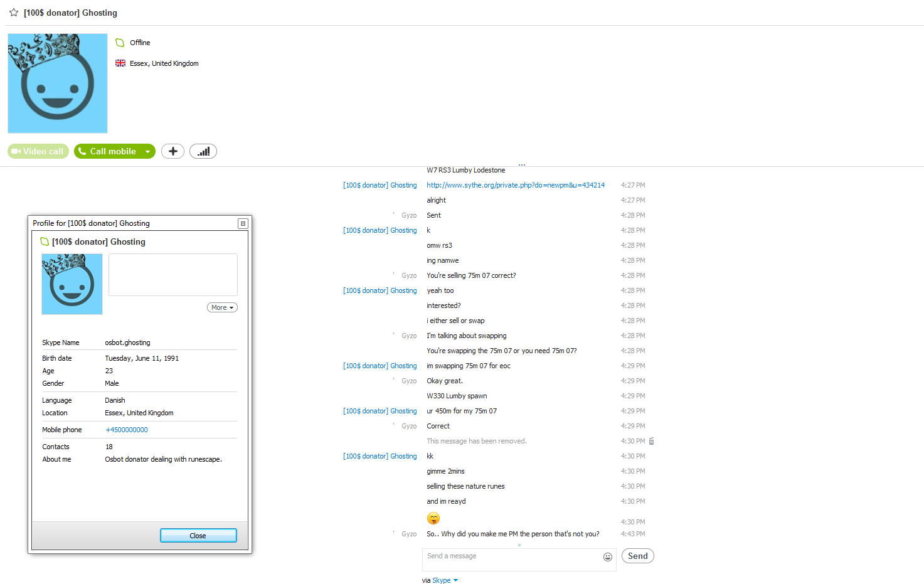Screen dimensions: 924x584
Task: Click the Call mobile button
Action: 107,151
